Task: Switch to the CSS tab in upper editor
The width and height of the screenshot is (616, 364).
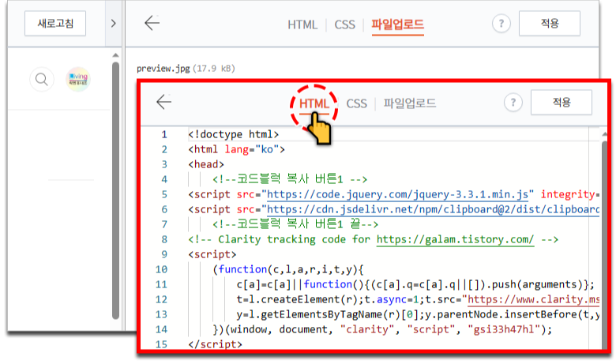Action: click(x=344, y=24)
